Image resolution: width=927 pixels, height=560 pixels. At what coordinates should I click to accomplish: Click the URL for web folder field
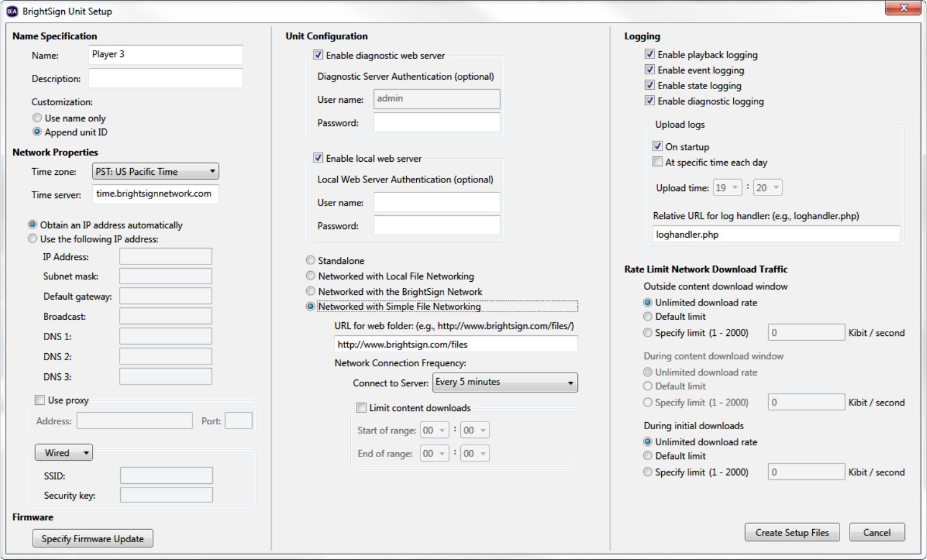pos(455,344)
